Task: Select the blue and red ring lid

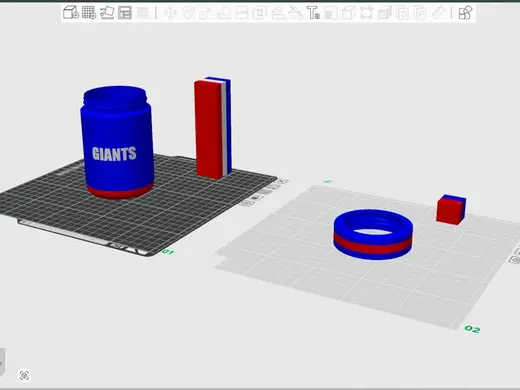Action: tap(373, 234)
